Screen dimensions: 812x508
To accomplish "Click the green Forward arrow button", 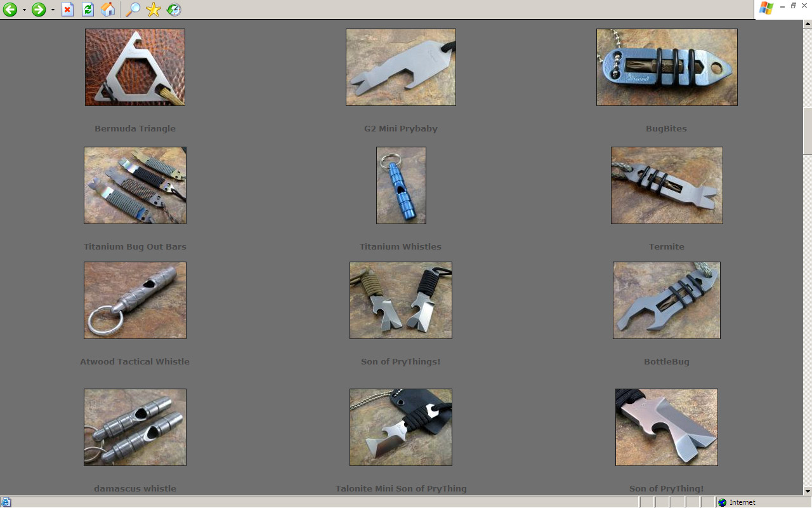I will (39, 10).
